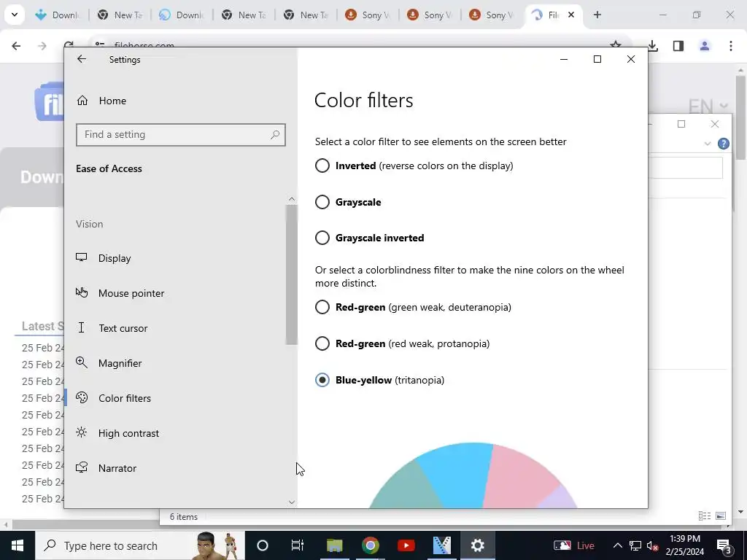Open a new Chrome tab with plus button
This screenshot has height=560, width=747.
[x=597, y=15]
